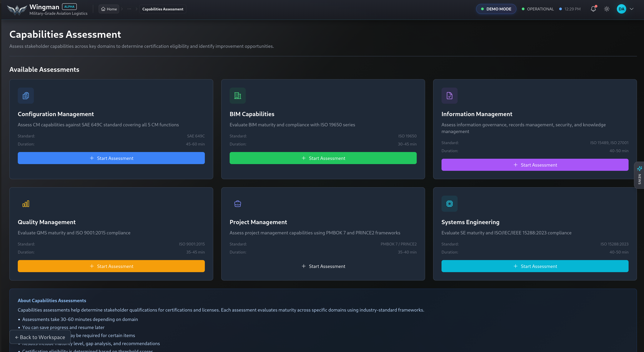Click the Configuration Management clipboard icon
The image size is (644, 352).
[26, 96]
